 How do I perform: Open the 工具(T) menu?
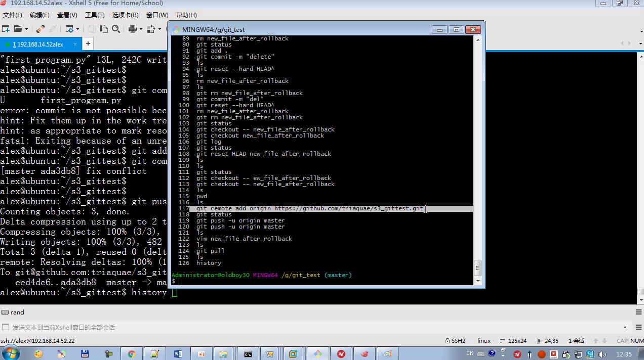[x=95, y=15]
